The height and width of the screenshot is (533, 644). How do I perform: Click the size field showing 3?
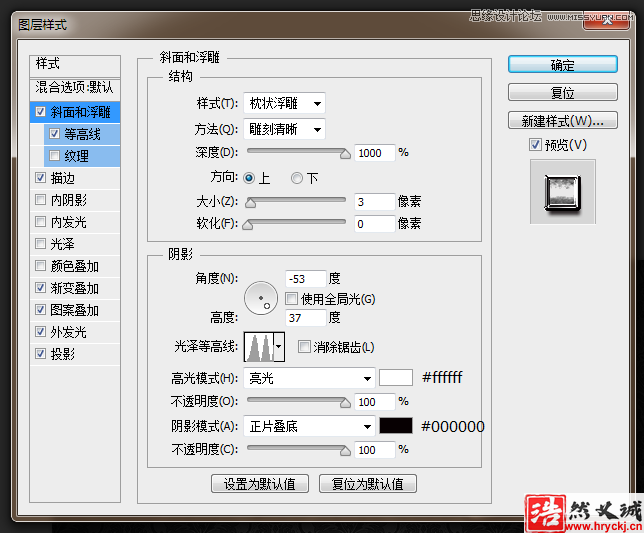[375, 202]
